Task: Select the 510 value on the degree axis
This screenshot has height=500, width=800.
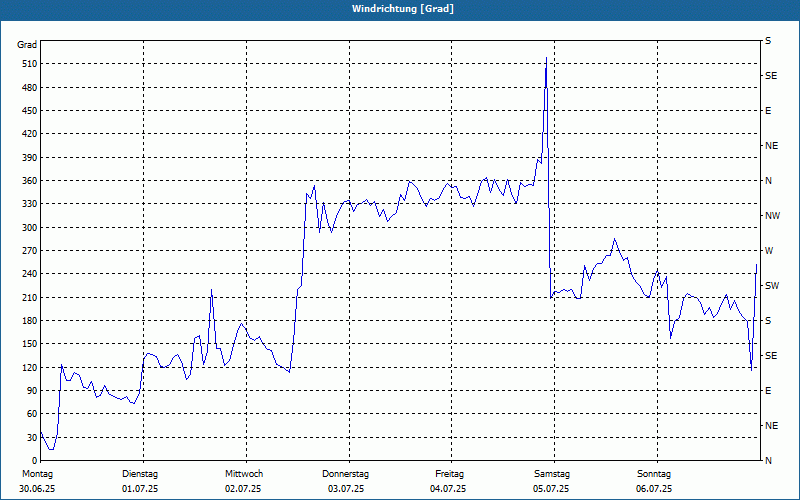Action: [30, 64]
